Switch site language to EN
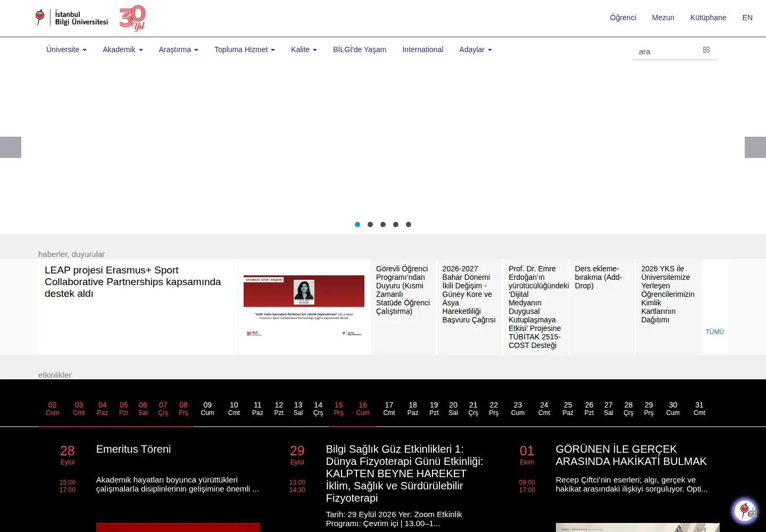Viewport: 766px width, 532px height. (747, 18)
